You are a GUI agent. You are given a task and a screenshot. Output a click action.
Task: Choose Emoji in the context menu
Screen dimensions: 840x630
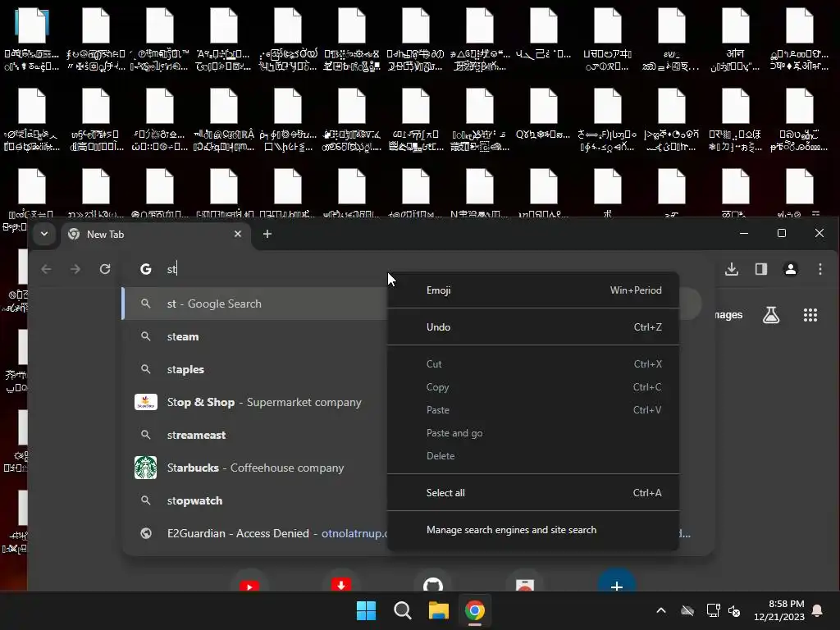(533, 290)
